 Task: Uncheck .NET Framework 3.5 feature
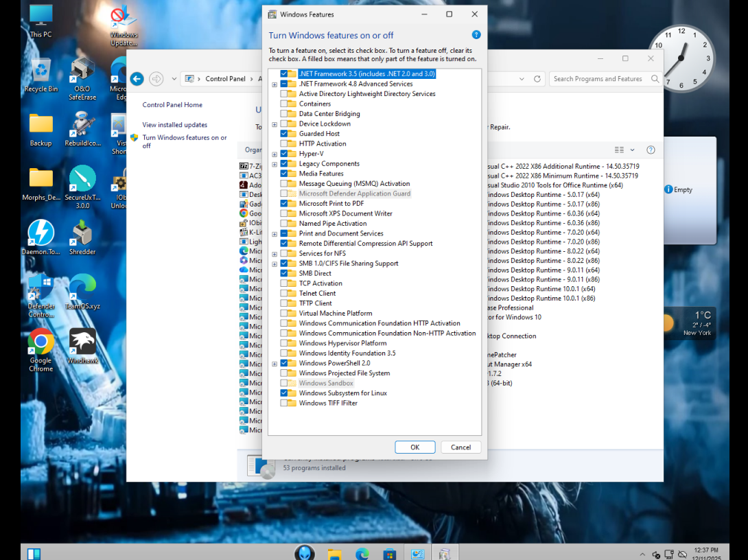(x=284, y=74)
